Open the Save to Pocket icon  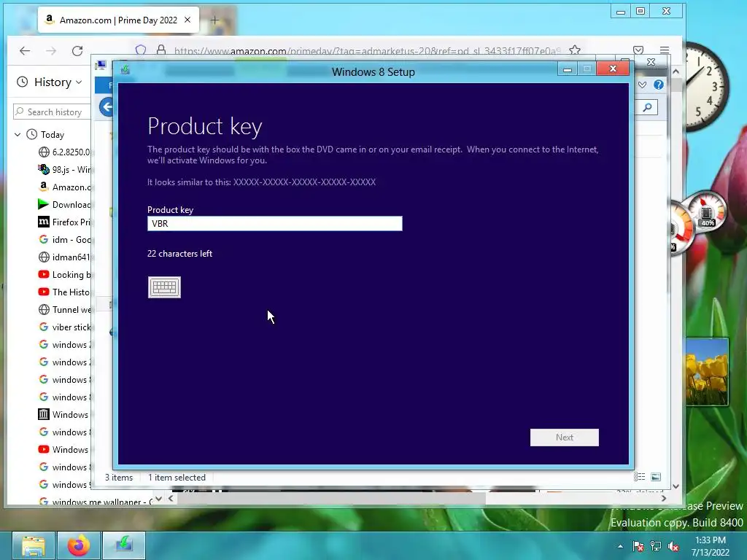tap(638, 50)
